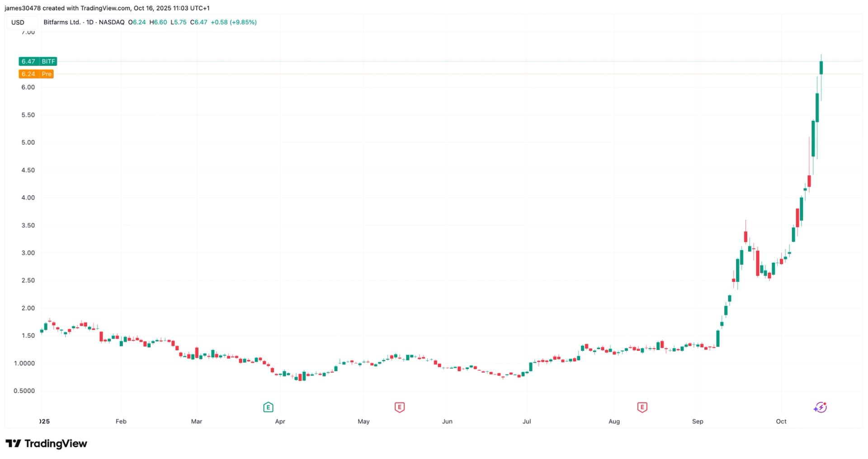Screen dimensions: 868x459
Task: Click the purple lightning icon in October
Action: [820, 407]
